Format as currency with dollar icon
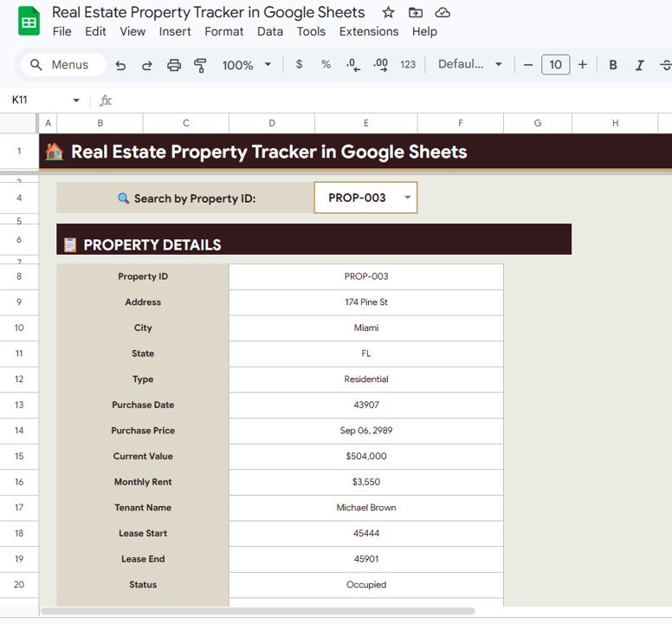672x624 pixels. pyautogui.click(x=299, y=64)
